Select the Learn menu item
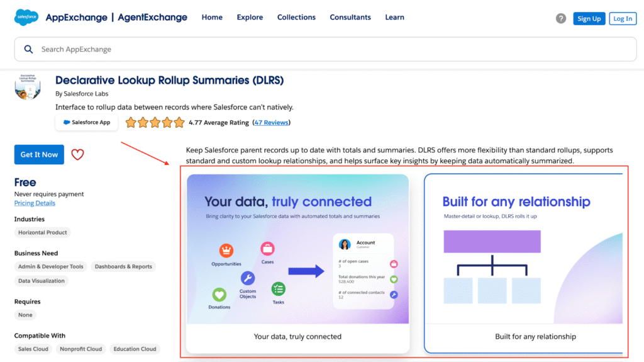Viewport: 644px width, 362px height. [395, 17]
